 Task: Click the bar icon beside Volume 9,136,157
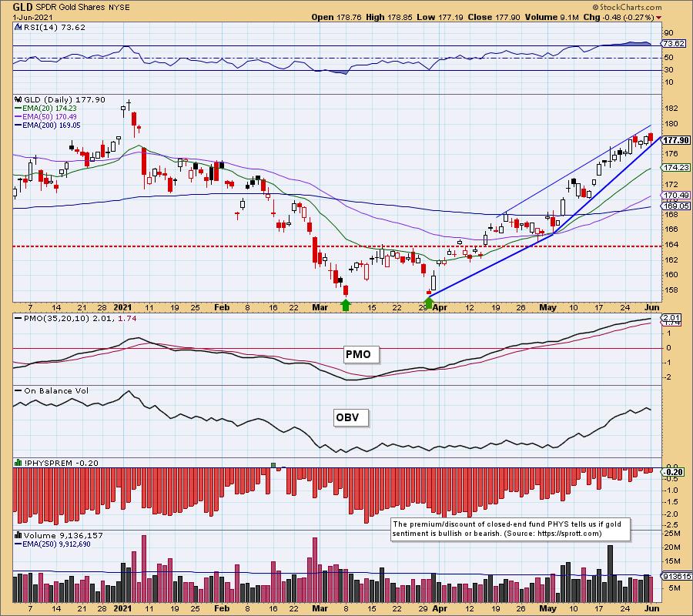[x=18, y=535]
